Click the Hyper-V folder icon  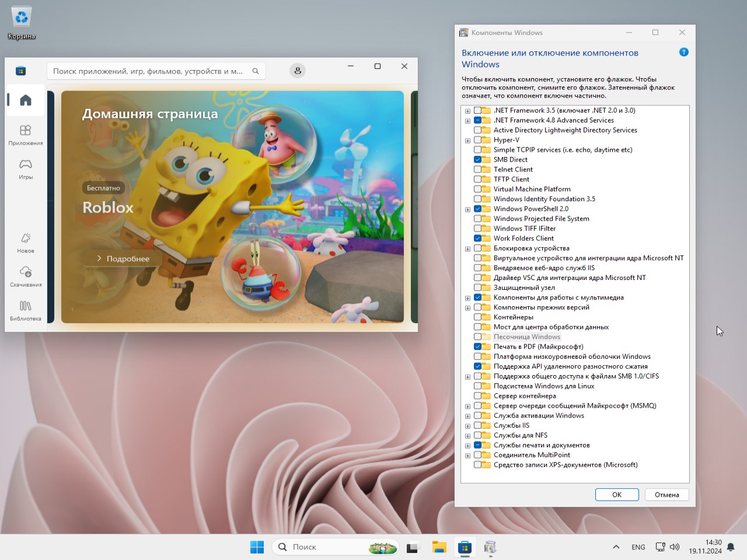tap(487, 140)
